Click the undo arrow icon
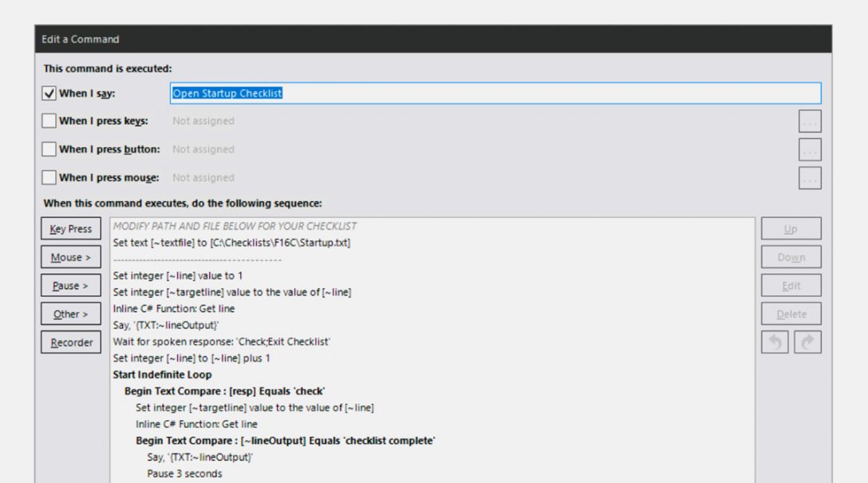Viewport: 868px width, 483px height. (x=775, y=342)
